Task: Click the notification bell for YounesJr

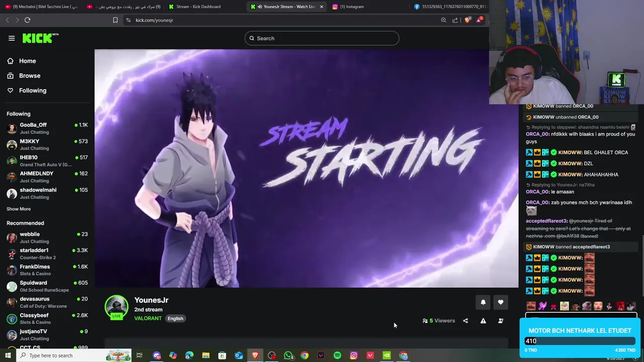Action: (x=483, y=302)
